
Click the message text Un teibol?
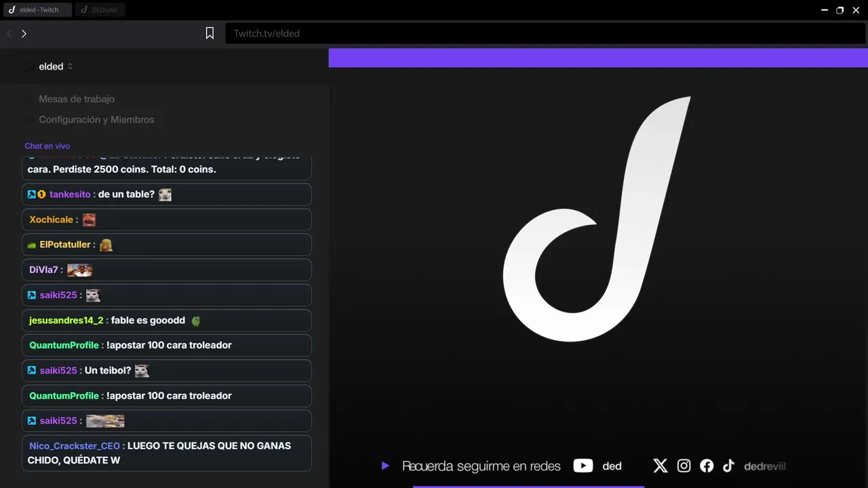[x=108, y=371]
